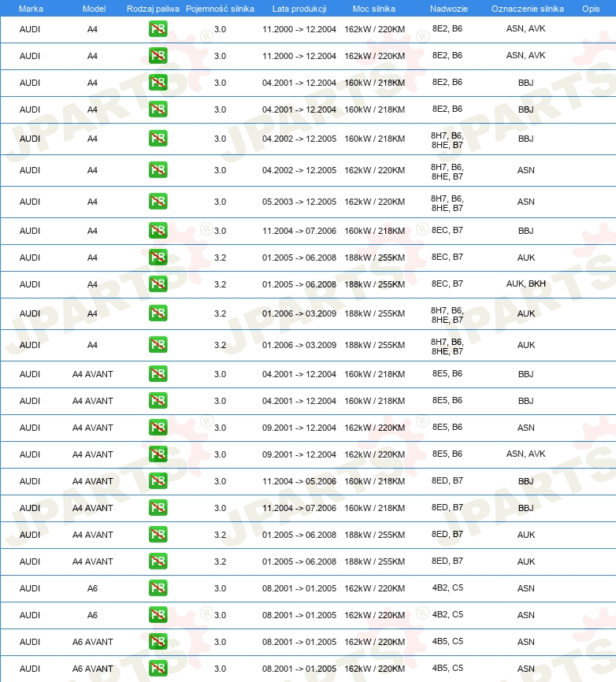The width and height of the screenshot is (616, 682).
Task: Click BBJ engine code in the 04.2002 row
Action: (x=526, y=139)
